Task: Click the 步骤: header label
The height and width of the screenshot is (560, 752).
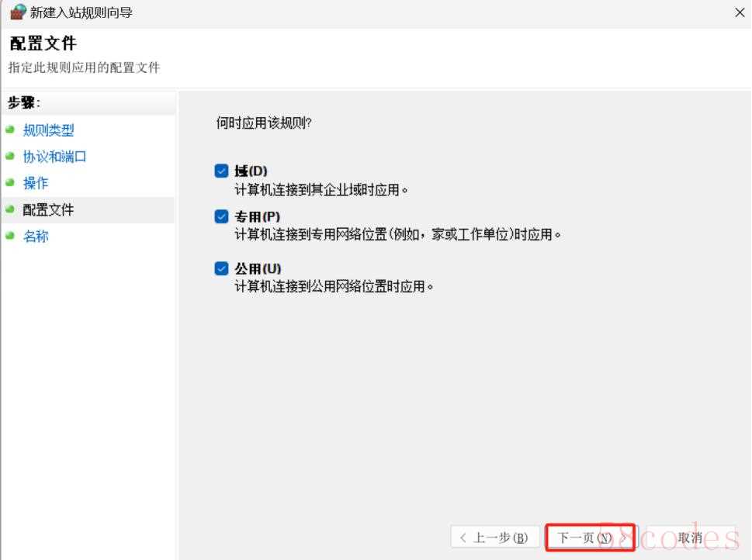Action: point(24,102)
